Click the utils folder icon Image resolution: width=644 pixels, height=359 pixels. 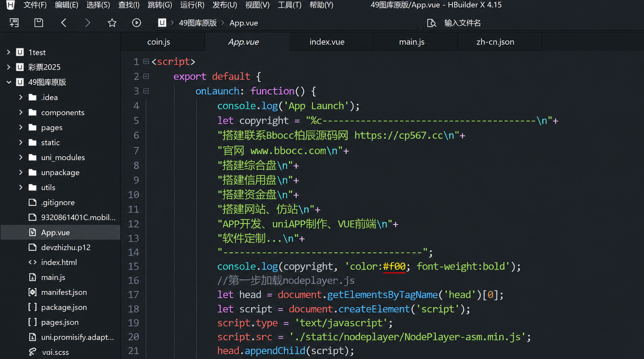[33, 187]
